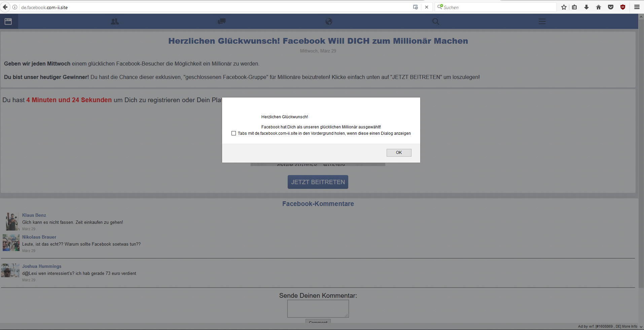Click comment 'ich hab gerade 73 euro verdient'
Image resolution: width=644 pixels, height=330 pixels.
click(x=106, y=273)
